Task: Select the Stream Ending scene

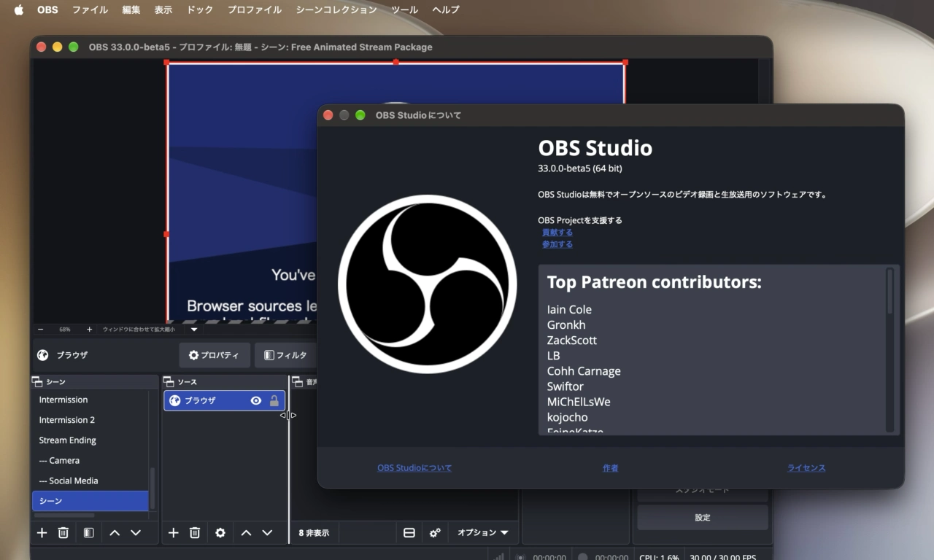Action: click(68, 440)
